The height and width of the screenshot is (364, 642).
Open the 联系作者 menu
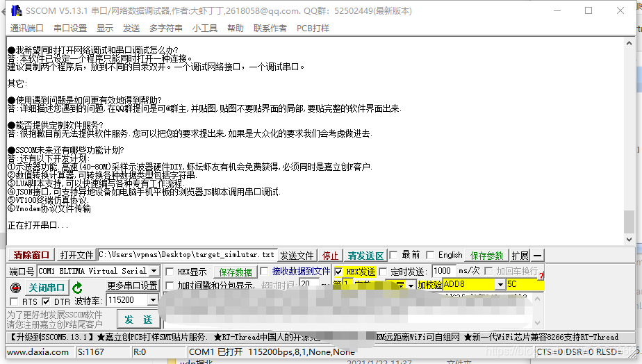click(270, 28)
